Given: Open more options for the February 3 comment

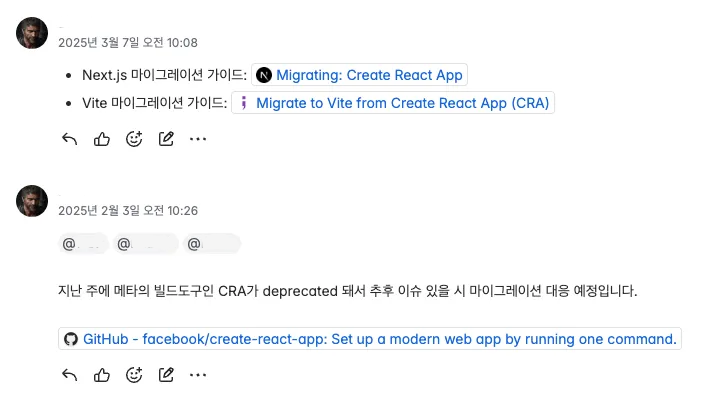Looking at the screenshot, I should point(198,375).
